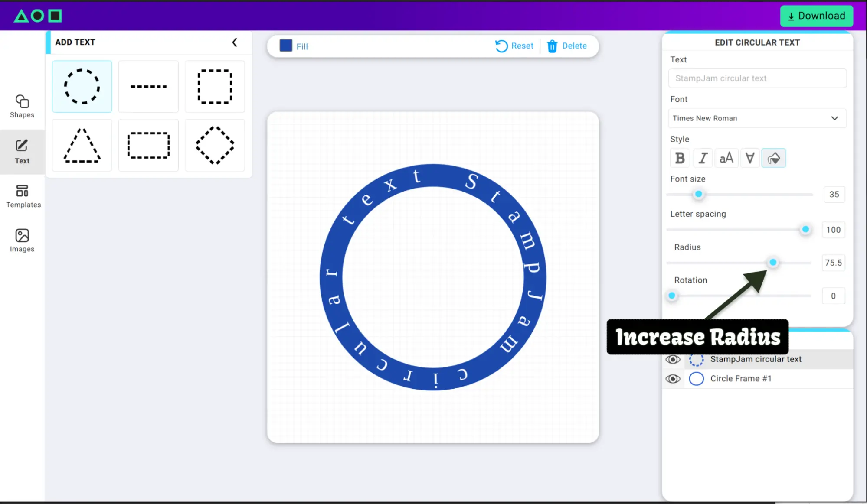Adjust the Letter spacing slider handle

[805, 229]
